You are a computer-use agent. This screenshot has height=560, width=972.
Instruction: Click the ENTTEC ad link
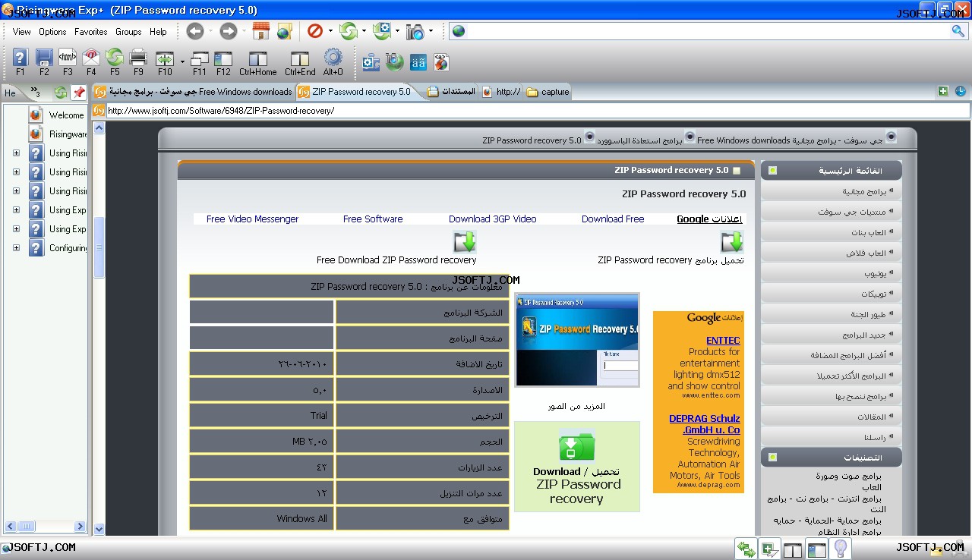[x=723, y=341]
